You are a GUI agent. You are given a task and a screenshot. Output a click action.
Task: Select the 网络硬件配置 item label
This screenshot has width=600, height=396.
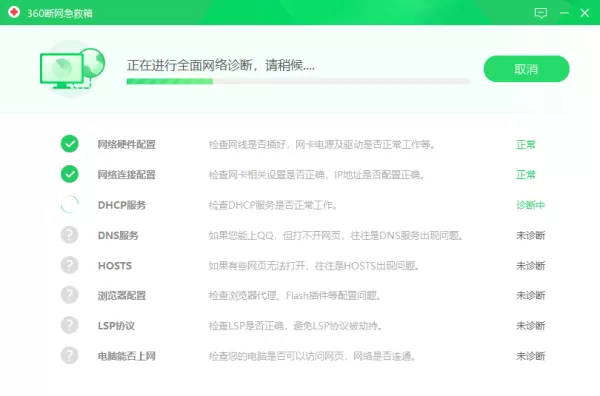(127, 145)
